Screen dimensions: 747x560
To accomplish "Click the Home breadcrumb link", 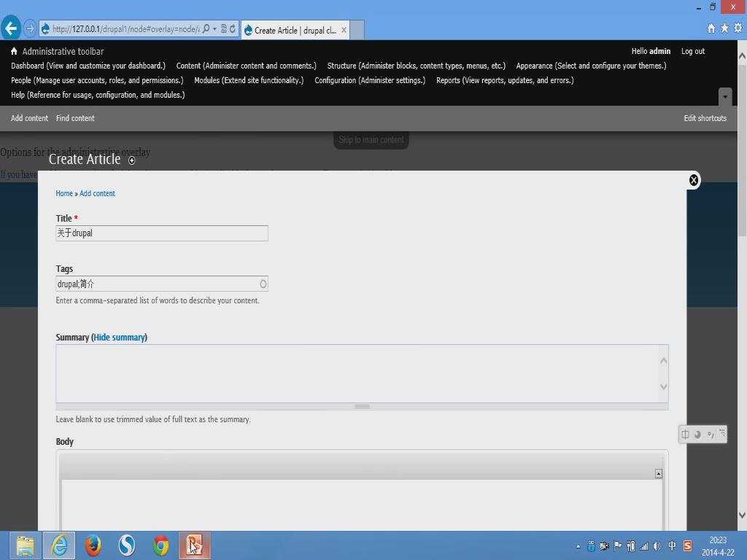I will pos(64,193).
